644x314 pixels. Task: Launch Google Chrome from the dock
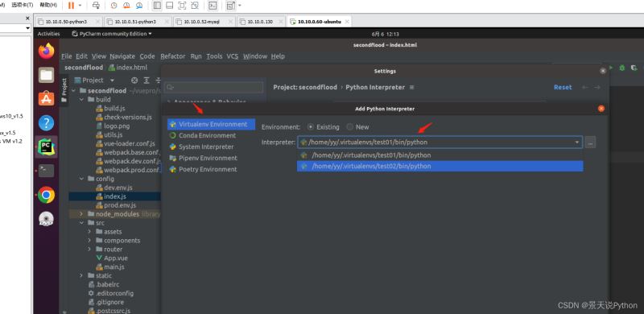(x=47, y=195)
